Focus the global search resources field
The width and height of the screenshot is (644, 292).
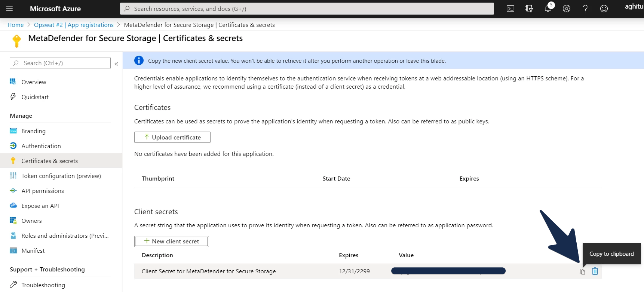307,9
